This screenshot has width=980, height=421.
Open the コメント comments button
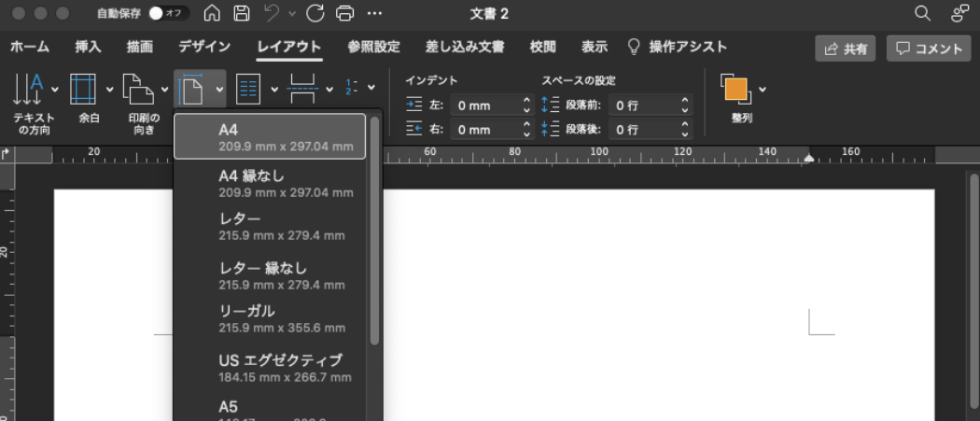coord(929,49)
